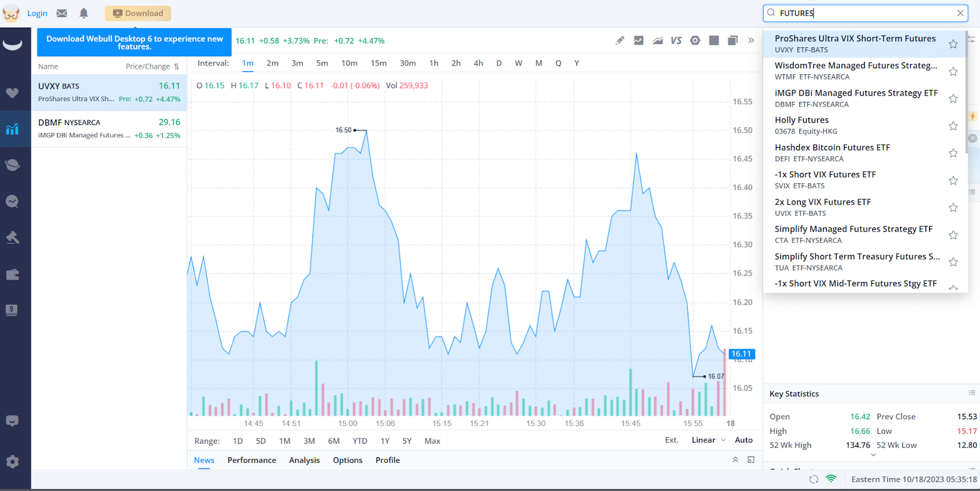This screenshot has width=980, height=491.
Task: Favorite Simplify Short Term Treasury Futures star
Action: tap(953, 262)
